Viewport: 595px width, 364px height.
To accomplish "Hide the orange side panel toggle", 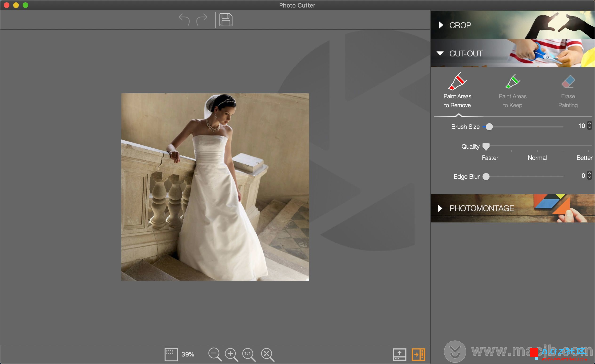I will click(x=418, y=354).
